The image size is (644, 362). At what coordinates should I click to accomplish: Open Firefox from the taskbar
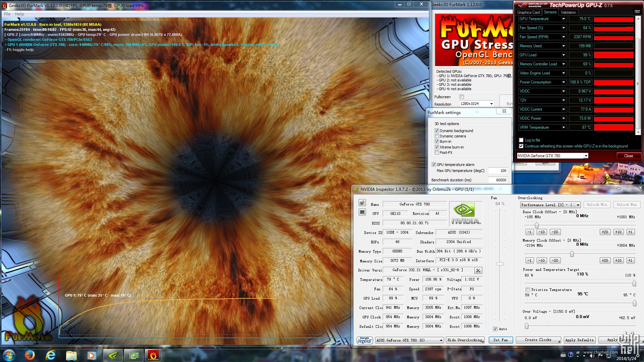(x=30, y=355)
